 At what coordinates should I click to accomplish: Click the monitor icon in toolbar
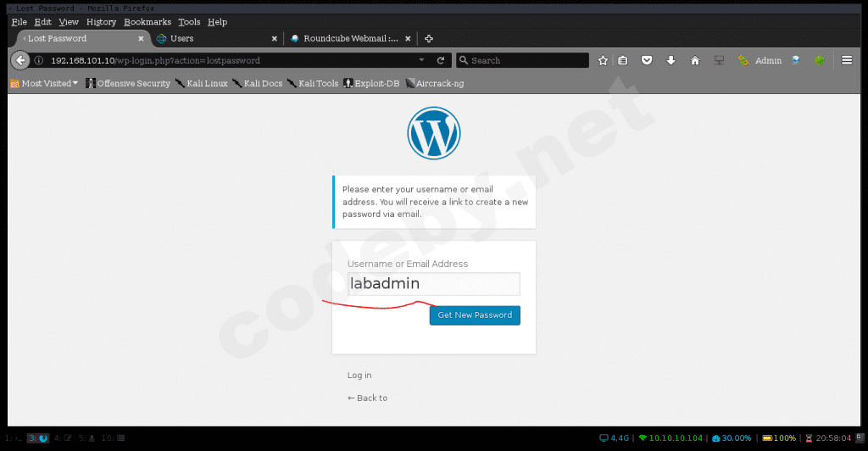719,60
